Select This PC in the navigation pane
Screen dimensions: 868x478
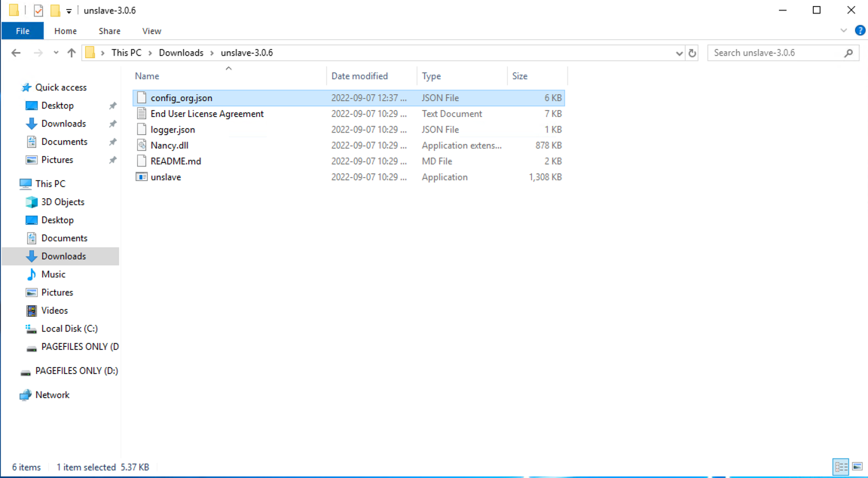pyautogui.click(x=50, y=184)
